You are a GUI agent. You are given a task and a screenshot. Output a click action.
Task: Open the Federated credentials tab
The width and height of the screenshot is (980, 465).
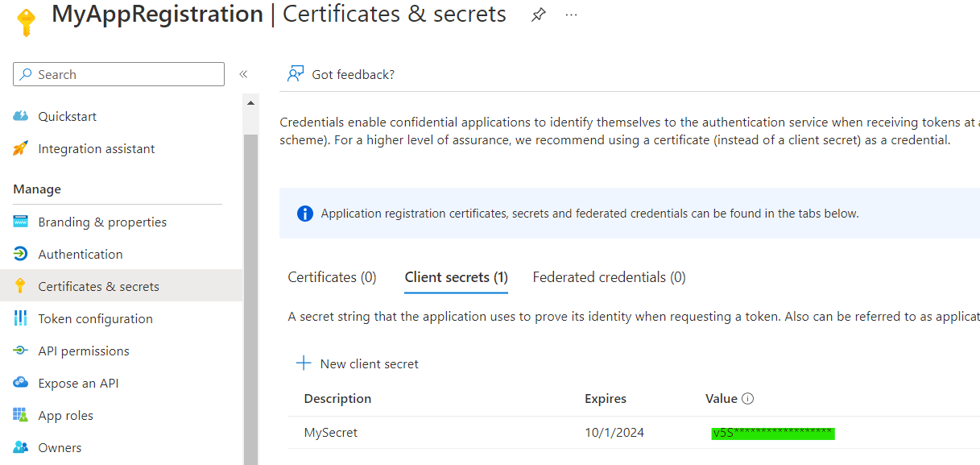[609, 276]
